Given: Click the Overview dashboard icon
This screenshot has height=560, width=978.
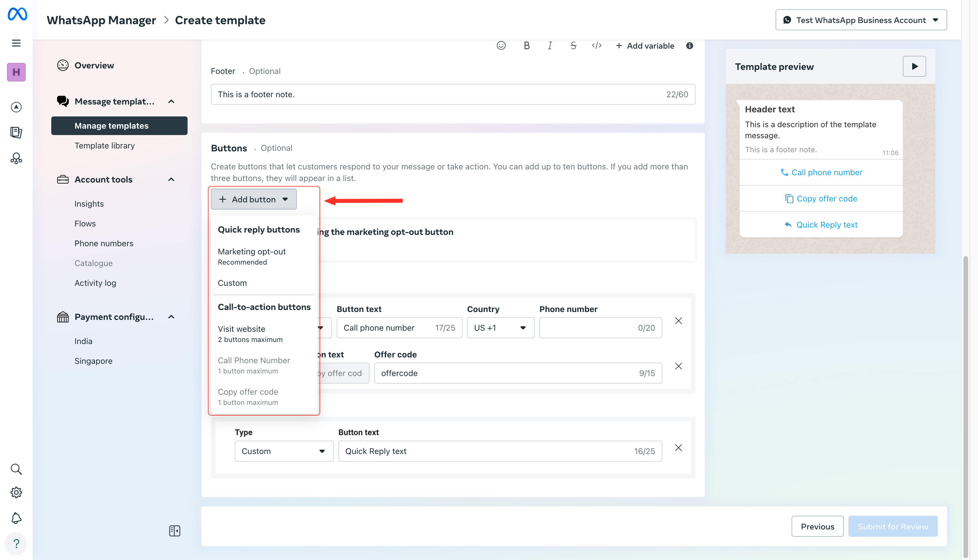Looking at the screenshot, I should (63, 65).
